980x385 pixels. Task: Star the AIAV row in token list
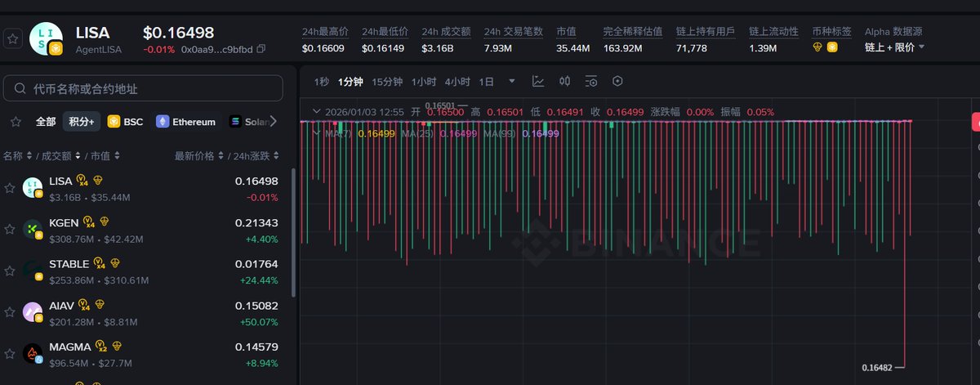10,312
